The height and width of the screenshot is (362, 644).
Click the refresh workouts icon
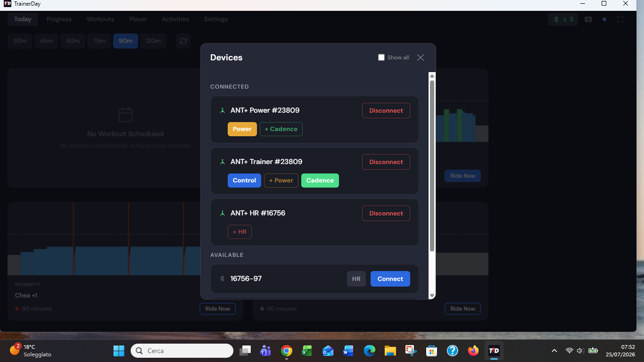(183, 41)
